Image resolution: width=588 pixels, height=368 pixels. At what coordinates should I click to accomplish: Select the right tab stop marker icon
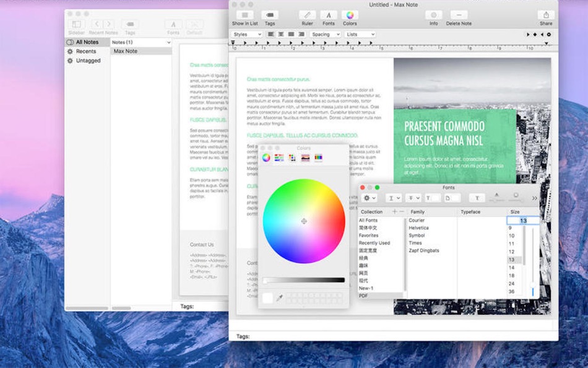click(x=542, y=35)
